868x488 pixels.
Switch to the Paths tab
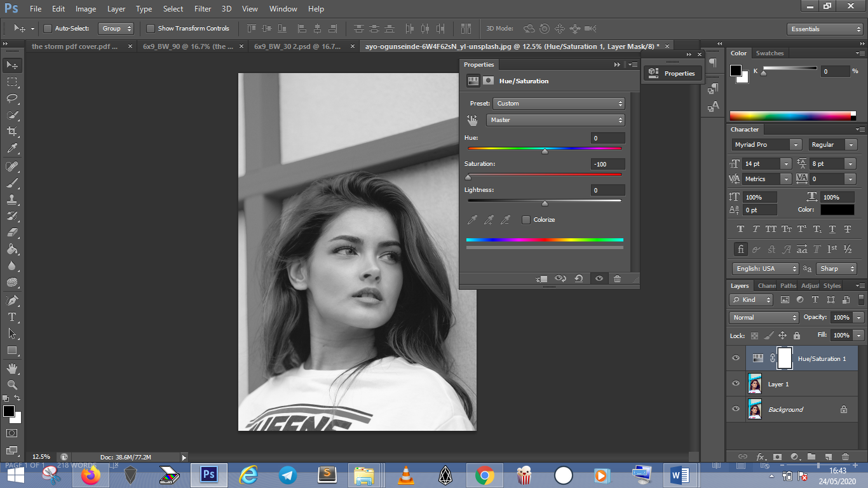pos(788,286)
